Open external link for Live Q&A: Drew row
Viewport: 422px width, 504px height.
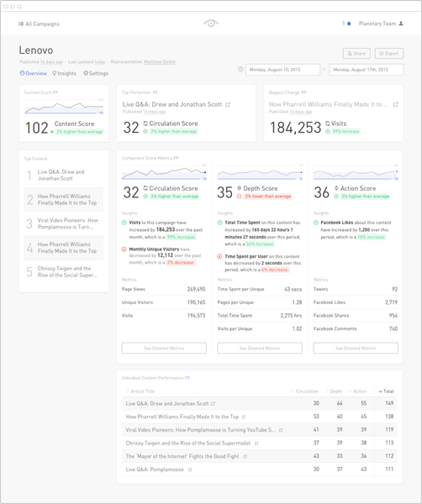tap(213, 404)
